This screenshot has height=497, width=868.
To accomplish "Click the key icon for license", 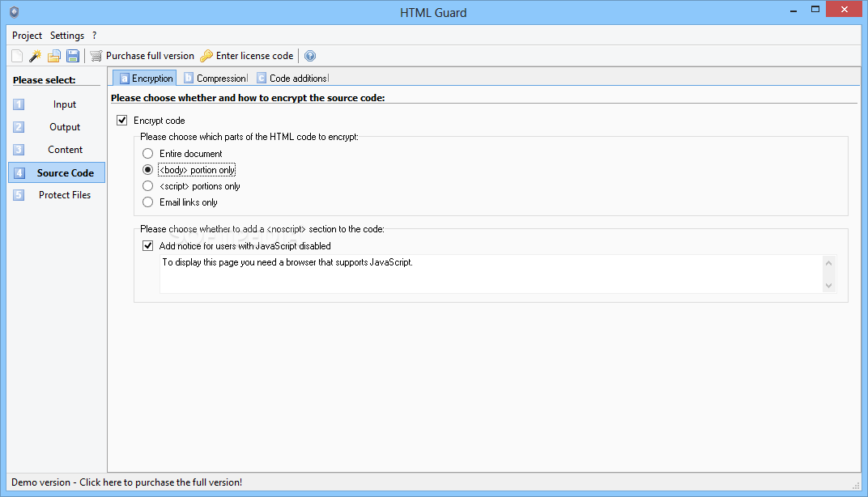I will tap(206, 56).
